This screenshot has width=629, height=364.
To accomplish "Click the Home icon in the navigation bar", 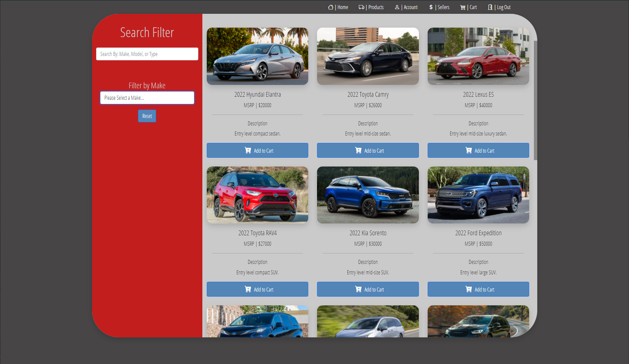I will coord(331,7).
